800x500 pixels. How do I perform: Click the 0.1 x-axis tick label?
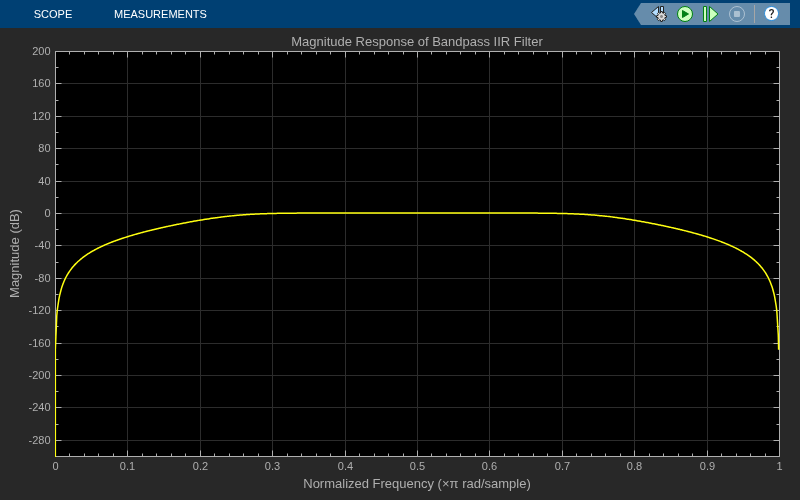(127, 466)
